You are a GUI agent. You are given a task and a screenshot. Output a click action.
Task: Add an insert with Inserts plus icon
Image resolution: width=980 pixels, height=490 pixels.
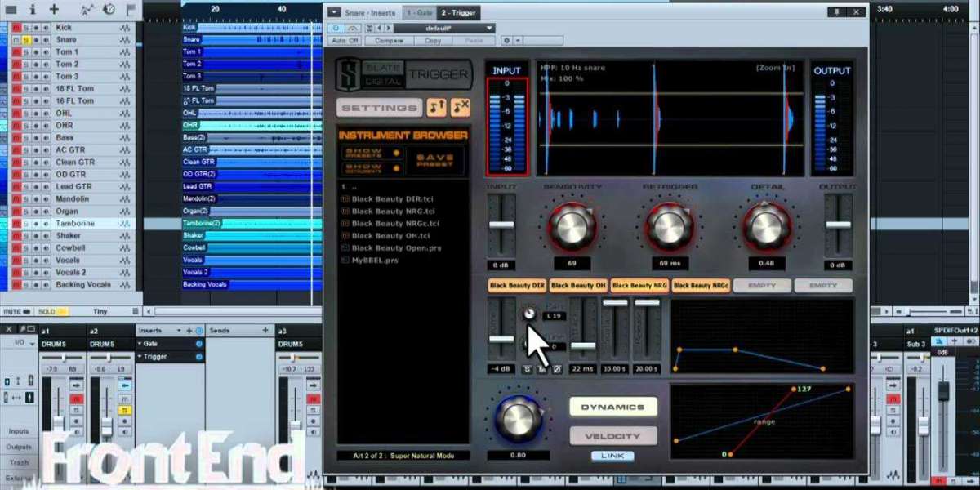click(189, 331)
